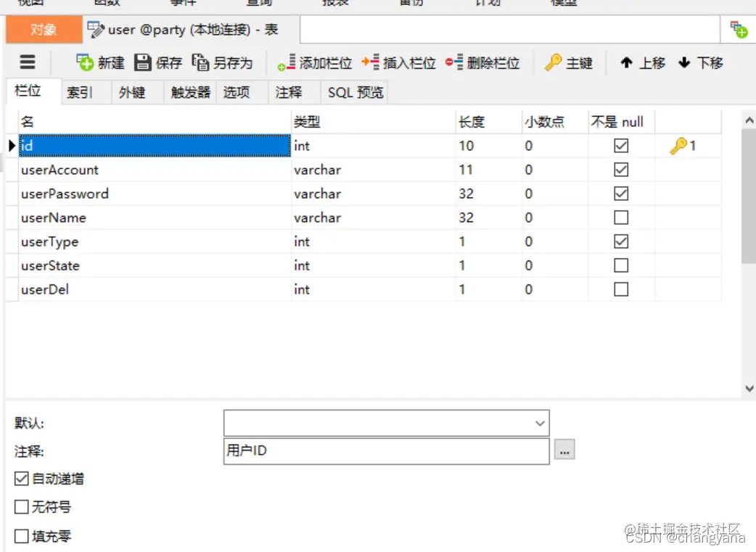Click varchar type cell of userAccount
Viewport: 756px width, 552px height.
point(373,170)
